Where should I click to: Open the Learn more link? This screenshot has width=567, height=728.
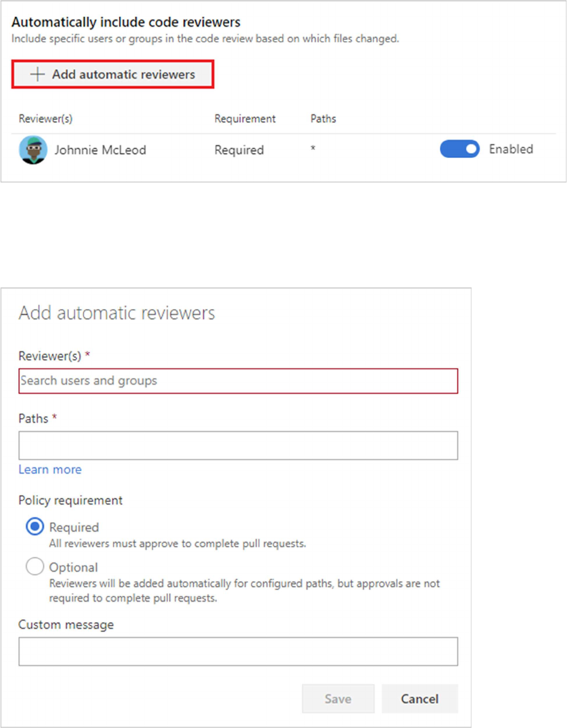pos(50,469)
